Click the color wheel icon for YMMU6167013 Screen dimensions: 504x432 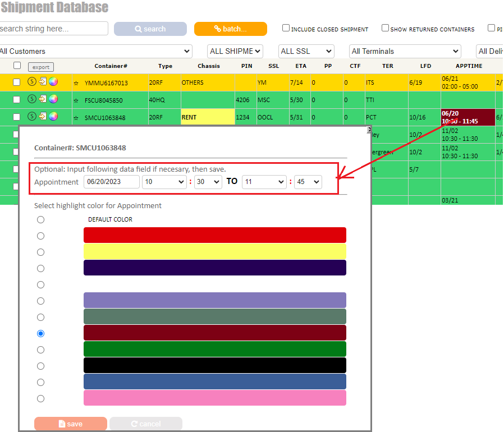53,82
